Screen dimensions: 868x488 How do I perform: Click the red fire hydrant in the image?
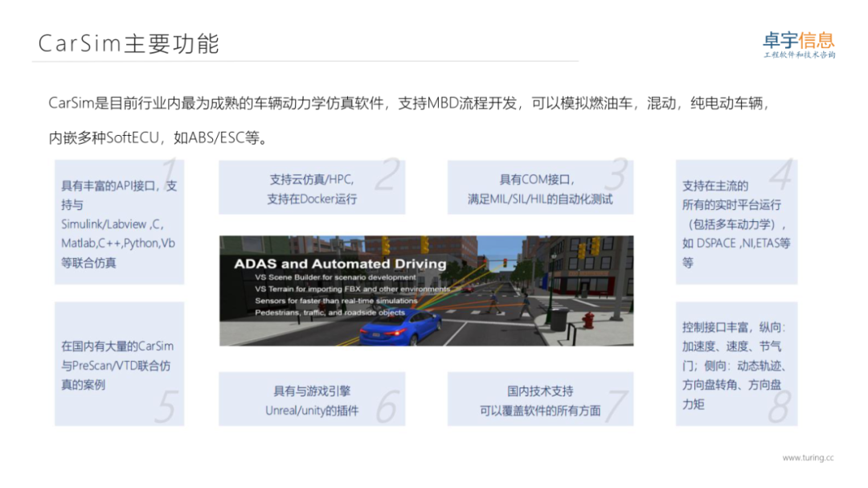tap(589, 320)
